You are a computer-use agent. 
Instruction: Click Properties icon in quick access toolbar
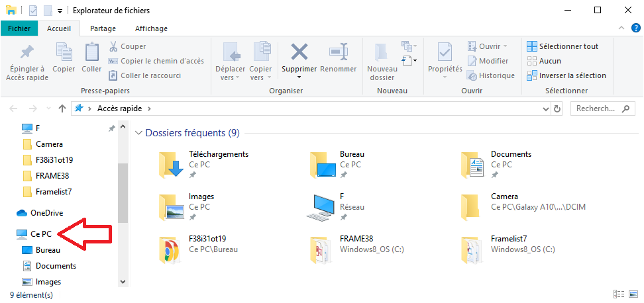[x=33, y=10]
